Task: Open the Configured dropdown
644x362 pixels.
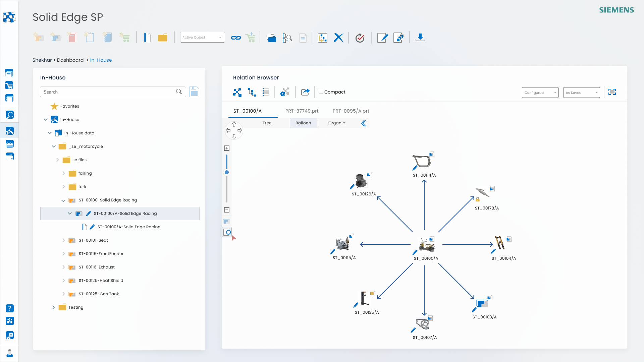Action: click(540, 93)
